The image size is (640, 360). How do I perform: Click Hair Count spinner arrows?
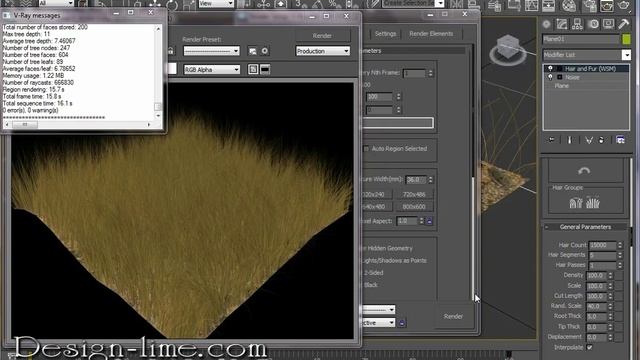[x=620, y=245]
